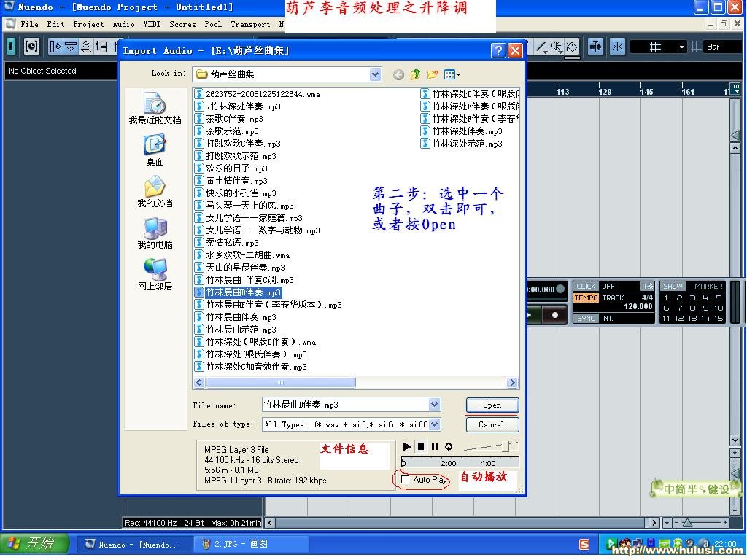Create a new folder in Import Audio dialog
This screenshot has width=747, height=560.
coord(433,74)
